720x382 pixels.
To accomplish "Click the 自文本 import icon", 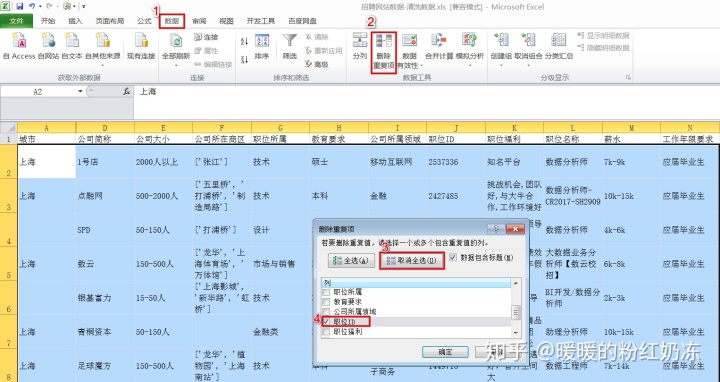I will coord(72,40).
